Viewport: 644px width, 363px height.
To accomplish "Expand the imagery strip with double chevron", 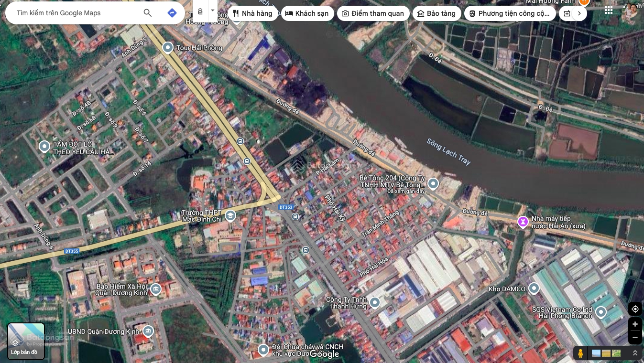I will click(635, 353).
